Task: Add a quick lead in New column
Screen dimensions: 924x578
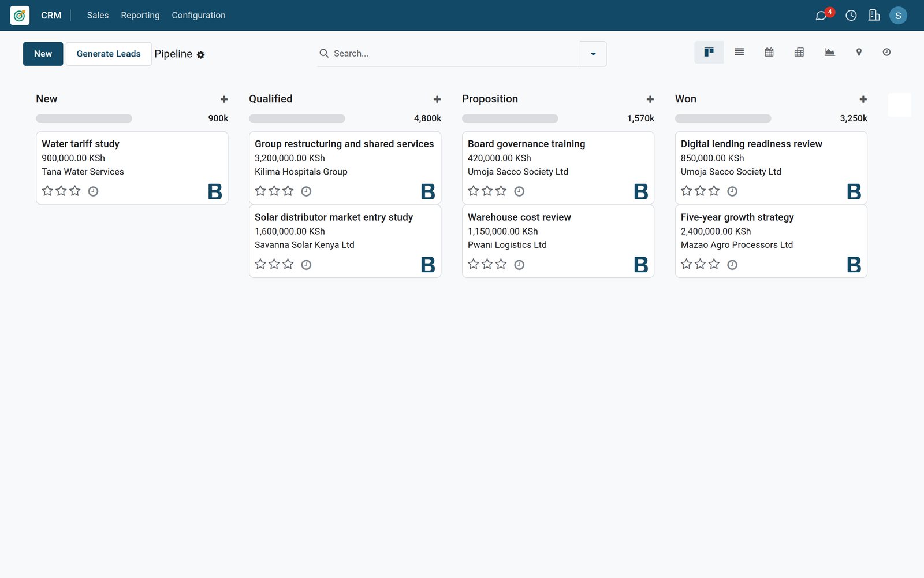Action: click(x=224, y=99)
